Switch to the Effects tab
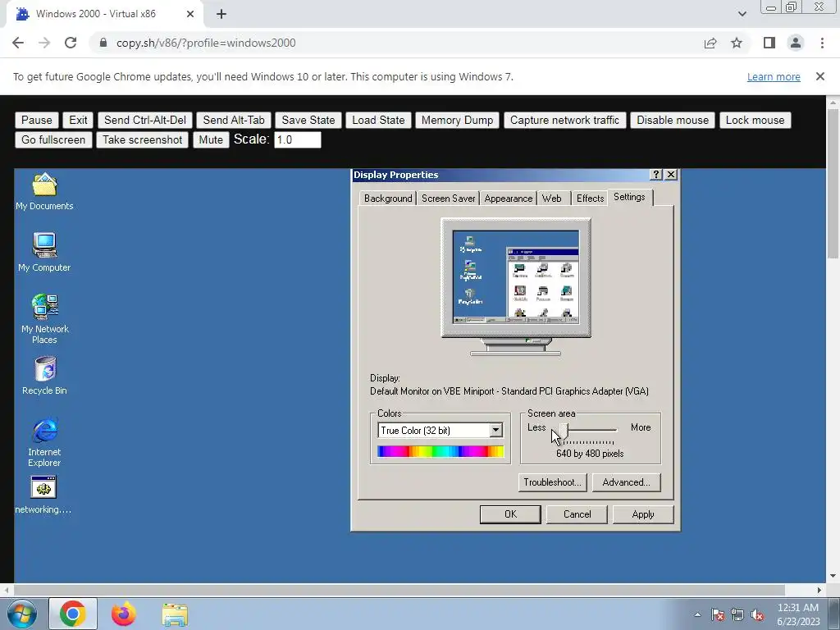This screenshot has width=840, height=630. point(590,199)
